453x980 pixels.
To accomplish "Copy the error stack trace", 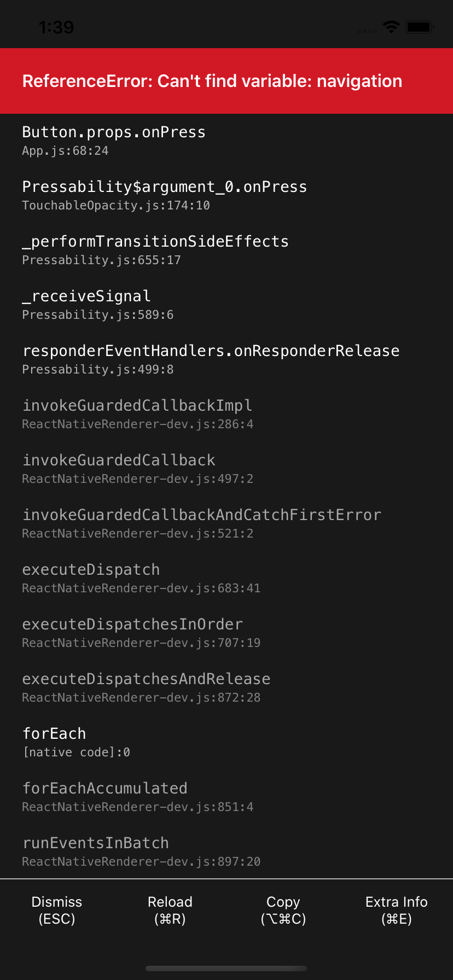I will (283, 910).
